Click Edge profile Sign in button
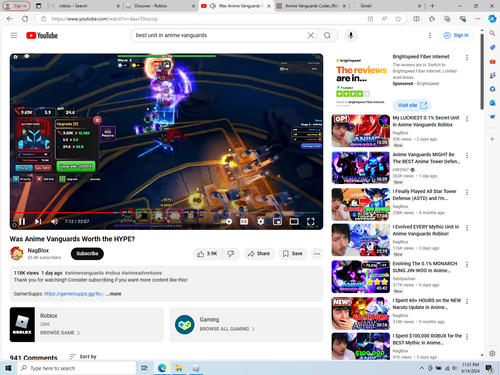 [16, 6]
